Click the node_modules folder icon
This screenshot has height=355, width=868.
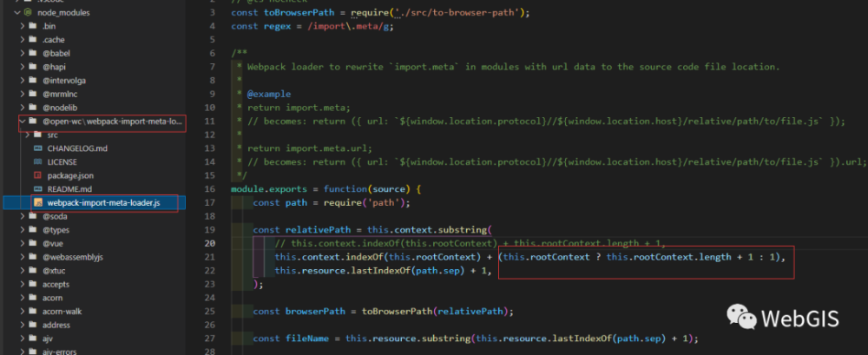(27, 12)
